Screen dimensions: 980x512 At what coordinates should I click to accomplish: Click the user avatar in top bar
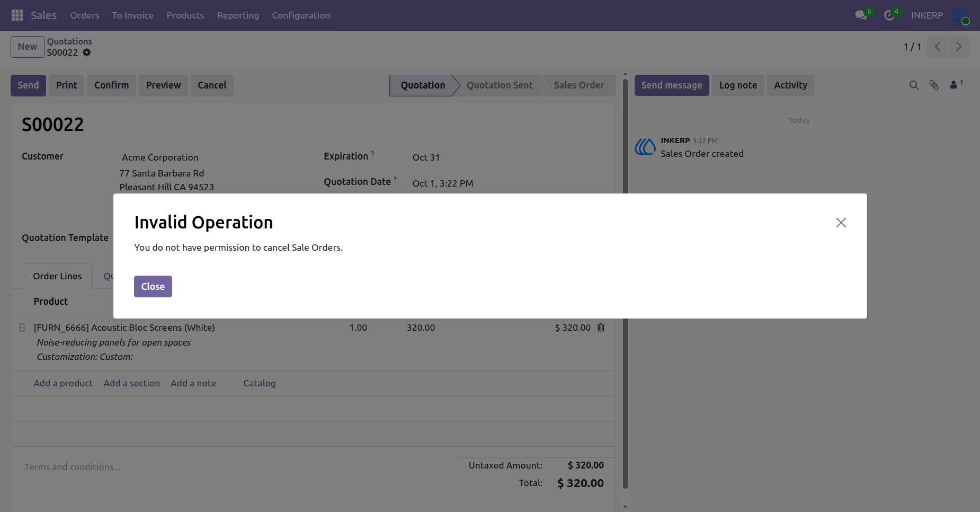[960, 15]
